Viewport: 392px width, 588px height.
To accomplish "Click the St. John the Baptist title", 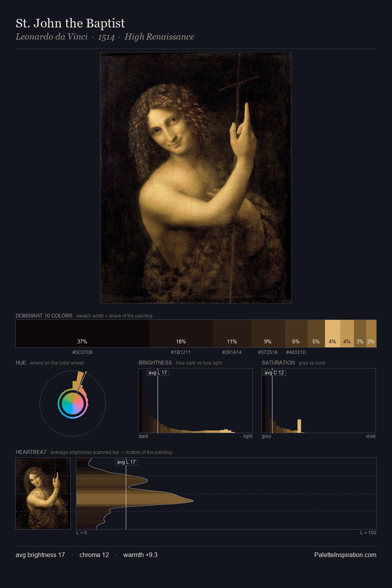I will click(x=70, y=24).
